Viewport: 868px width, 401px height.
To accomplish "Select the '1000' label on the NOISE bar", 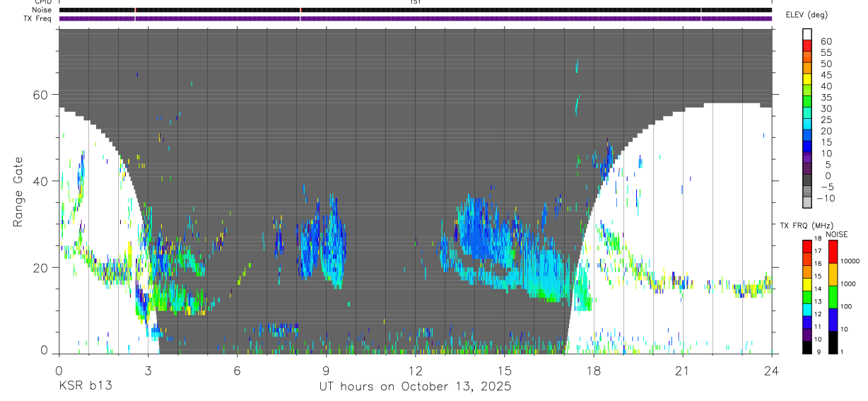I will coord(849,284).
